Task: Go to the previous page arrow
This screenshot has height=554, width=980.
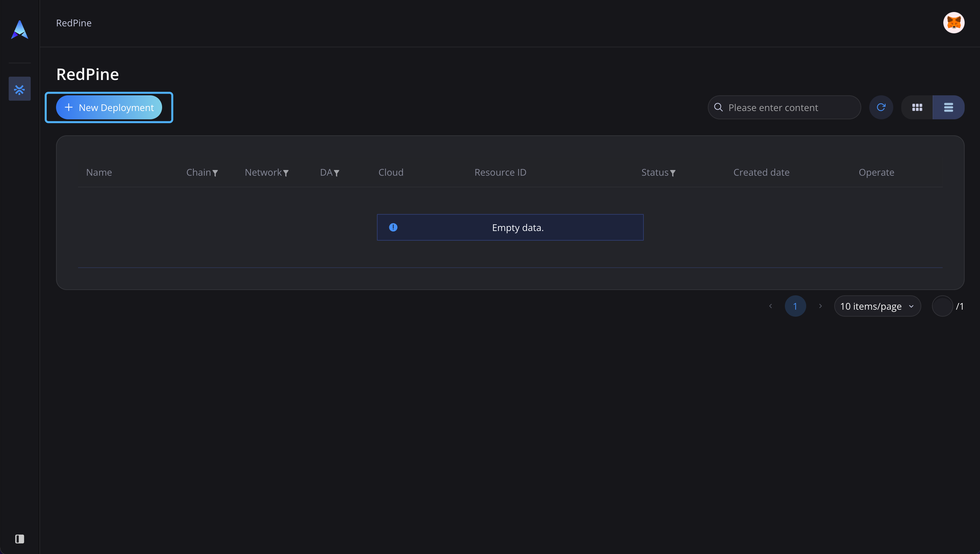Action: tap(770, 306)
